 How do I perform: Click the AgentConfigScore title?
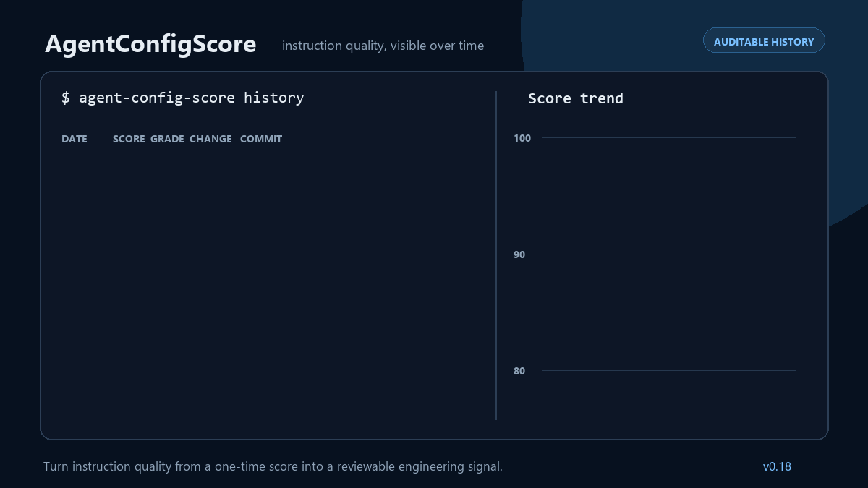click(x=150, y=44)
